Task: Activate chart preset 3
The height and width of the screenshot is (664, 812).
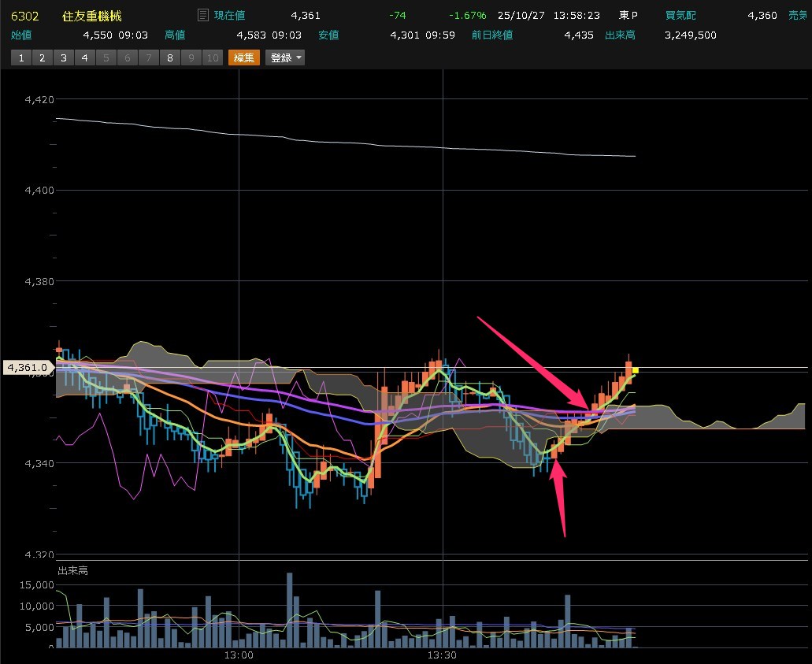Action: (x=63, y=57)
